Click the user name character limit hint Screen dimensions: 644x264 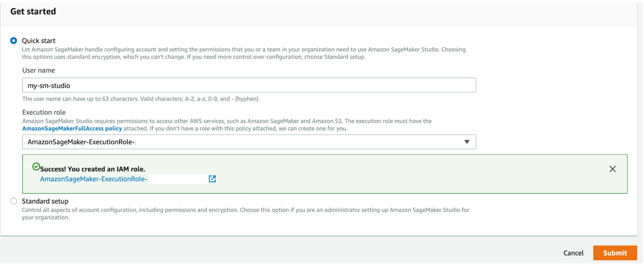pos(140,99)
